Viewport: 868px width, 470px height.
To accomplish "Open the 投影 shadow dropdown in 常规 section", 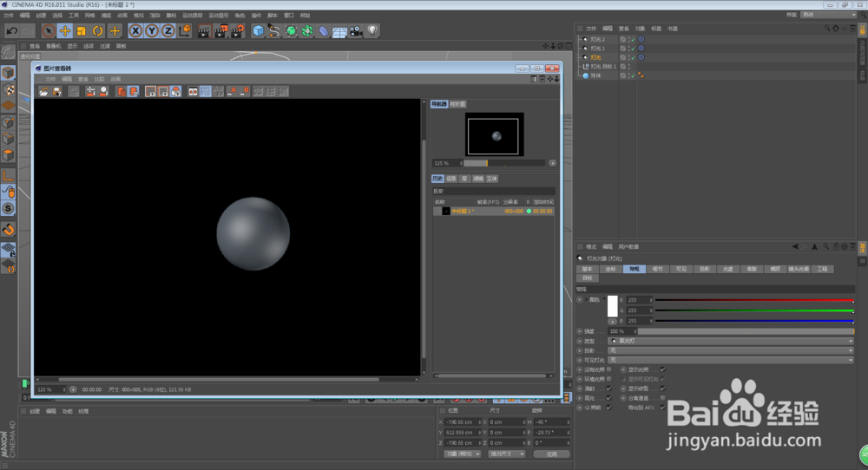I will [x=731, y=350].
